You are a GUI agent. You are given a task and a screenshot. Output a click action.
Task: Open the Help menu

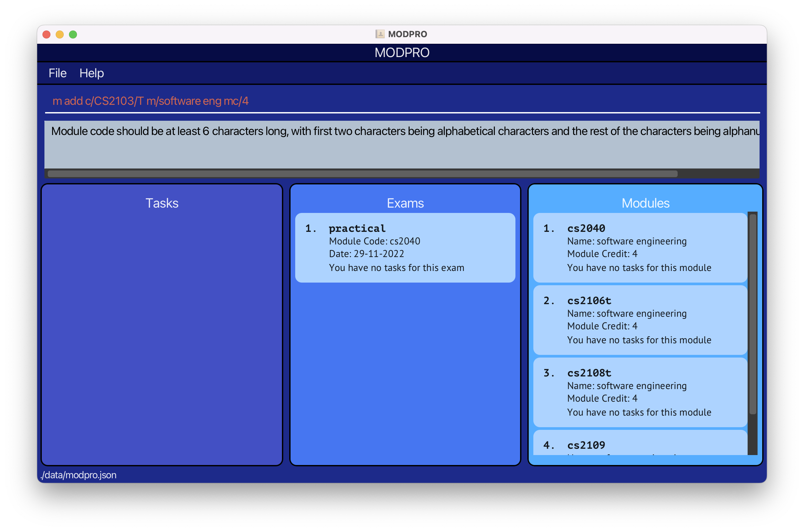click(92, 73)
